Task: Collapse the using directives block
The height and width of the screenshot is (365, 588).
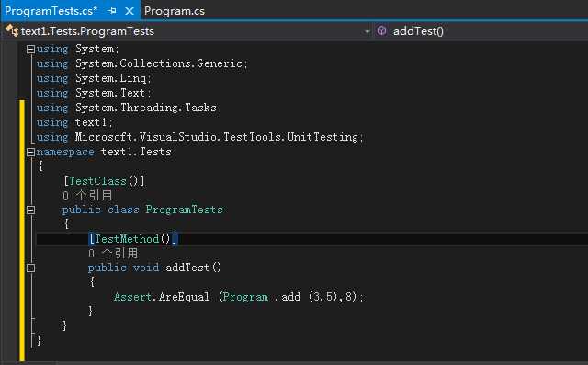Action: [30, 49]
